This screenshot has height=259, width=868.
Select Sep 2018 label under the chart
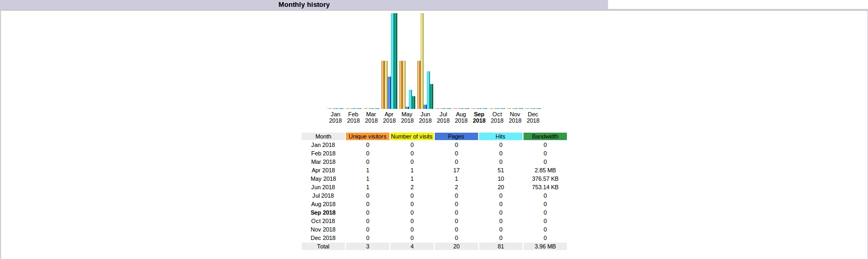[x=479, y=117]
